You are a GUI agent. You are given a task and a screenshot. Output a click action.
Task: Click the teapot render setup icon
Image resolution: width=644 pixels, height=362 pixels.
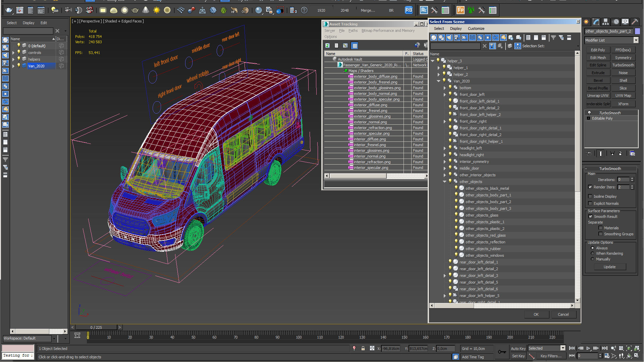[x=9, y=10]
